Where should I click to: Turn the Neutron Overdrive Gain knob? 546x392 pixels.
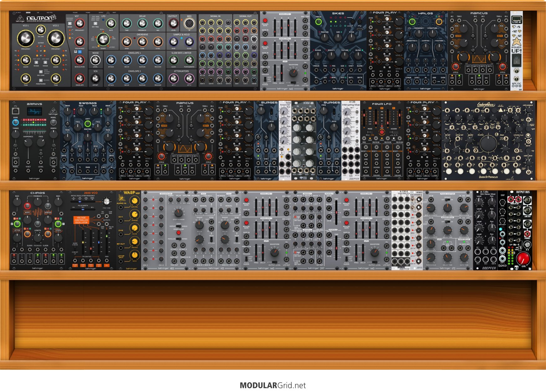pyautogui.click(x=126, y=41)
